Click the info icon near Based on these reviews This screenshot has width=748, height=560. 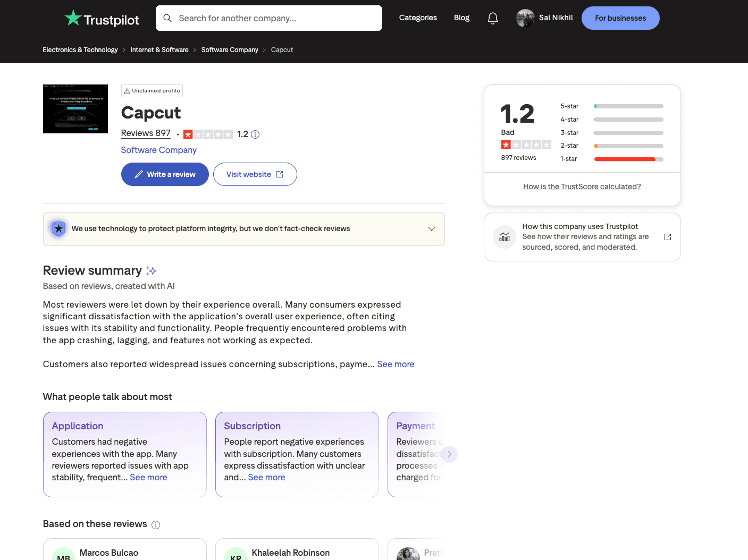coord(156,524)
